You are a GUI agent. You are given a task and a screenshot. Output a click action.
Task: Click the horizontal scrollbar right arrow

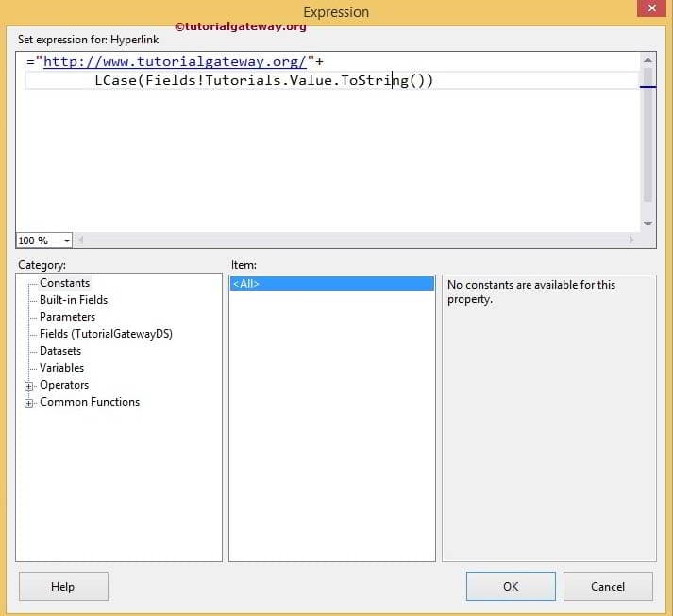[x=631, y=240]
